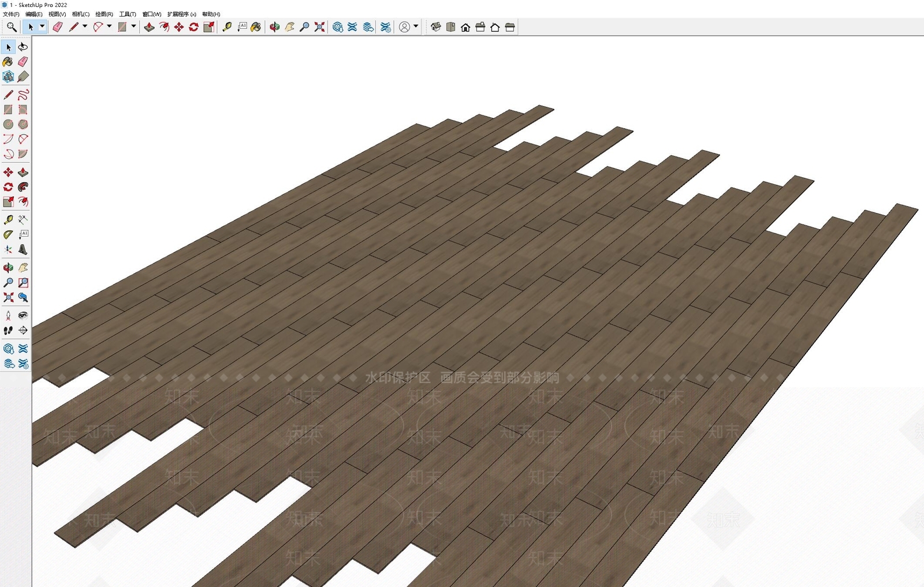Open the user account dropdown arrow
The image size is (924, 587).
pyautogui.click(x=416, y=27)
